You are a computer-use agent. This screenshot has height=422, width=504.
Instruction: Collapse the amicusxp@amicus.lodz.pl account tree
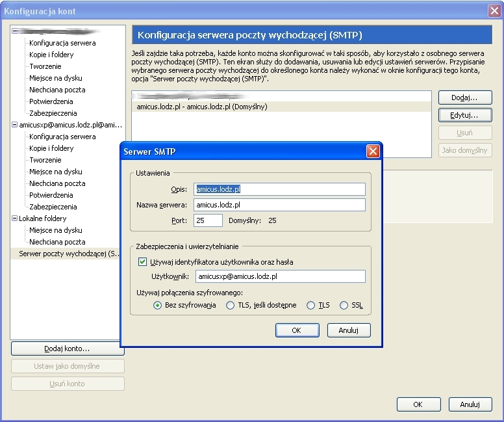click(x=14, y=125)
